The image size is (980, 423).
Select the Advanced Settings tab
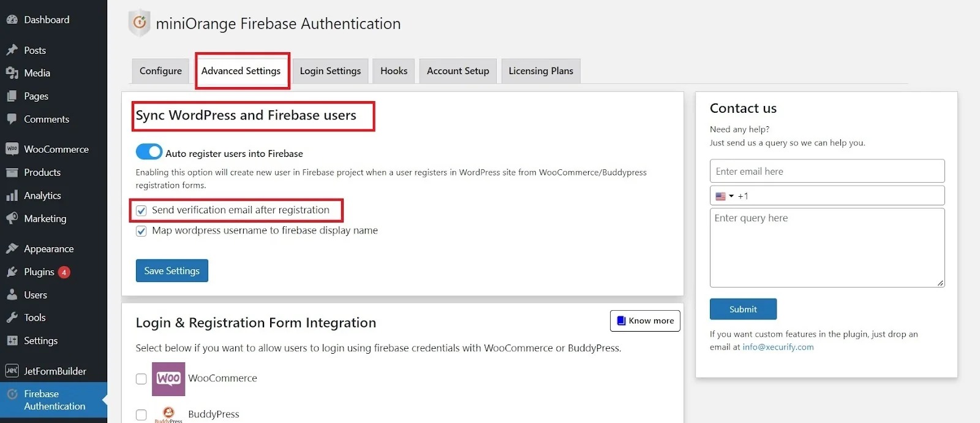click(241, 71)
